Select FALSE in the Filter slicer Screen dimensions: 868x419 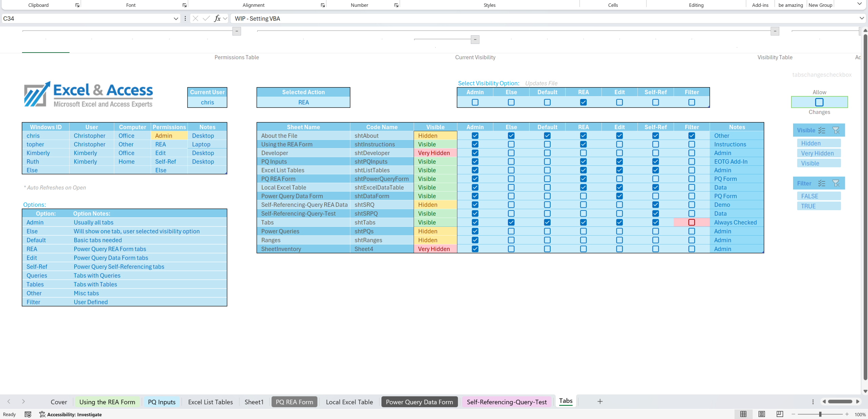click(x=819, y=196)
